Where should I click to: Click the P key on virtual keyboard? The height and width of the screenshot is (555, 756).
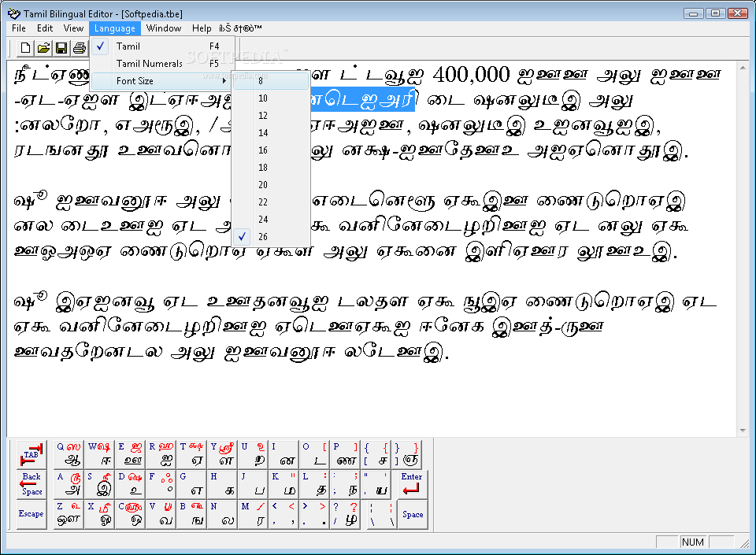tap(346, 453)
